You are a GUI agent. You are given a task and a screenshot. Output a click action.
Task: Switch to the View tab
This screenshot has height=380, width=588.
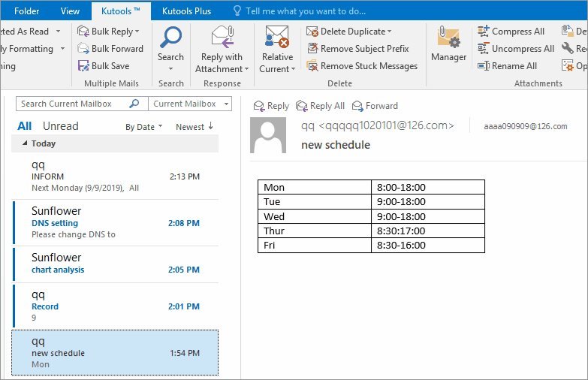point(70,11)
